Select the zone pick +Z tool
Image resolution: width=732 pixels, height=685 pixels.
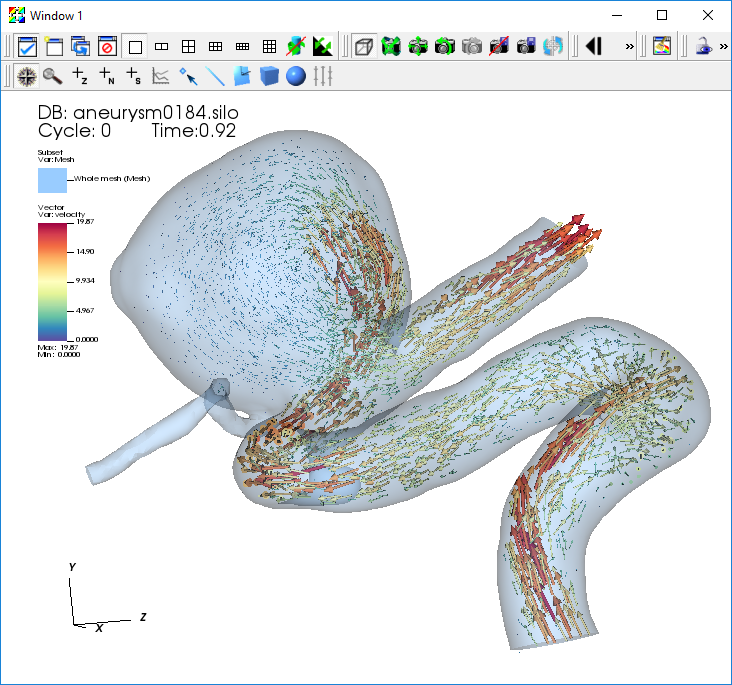80,76
